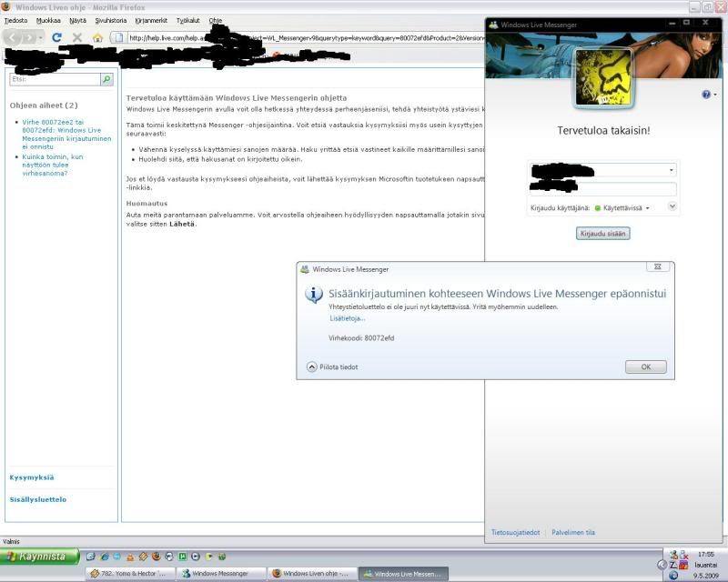The image size is (728, 582).
Task: Click the Windows Käynnistä start button
Action: coord(39,557)
